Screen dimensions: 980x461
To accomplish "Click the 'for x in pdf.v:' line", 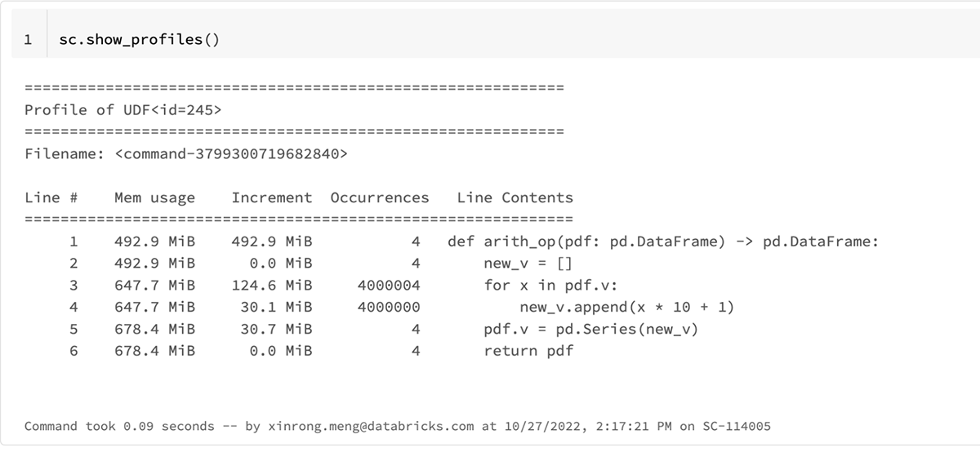I will click(550, 286).
